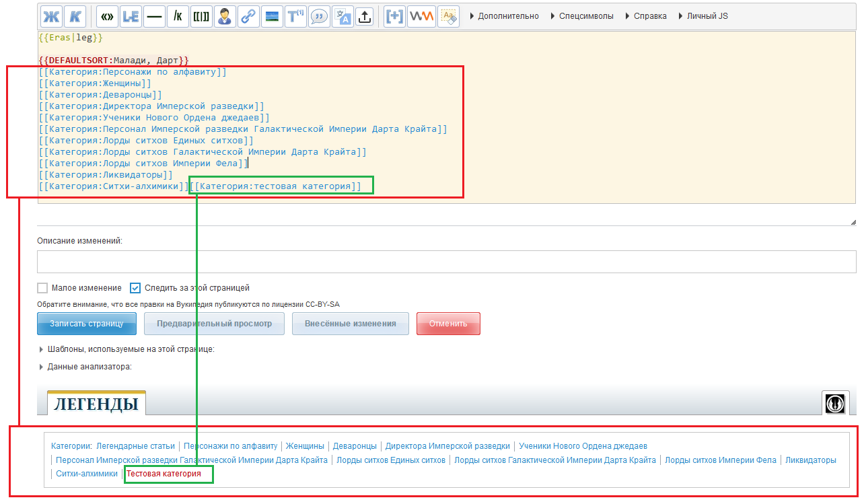Screen dimensions: 864x504
Task: Click [[Категория:Персонажи по алфавиту]] editor line
Action: pyautogui.click(x=133, y=72)
